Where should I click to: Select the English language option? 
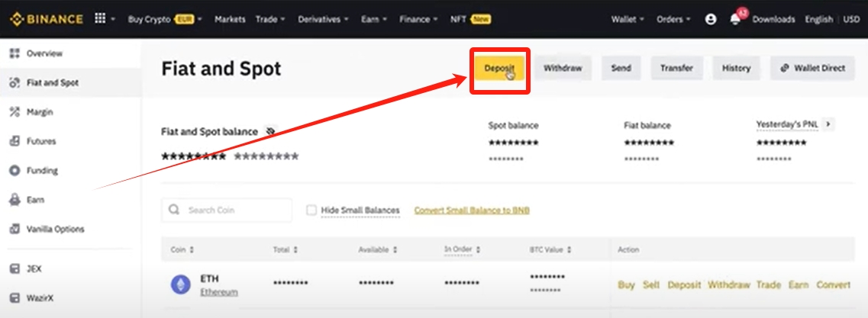pyautogui.click(x=818, y=19)
